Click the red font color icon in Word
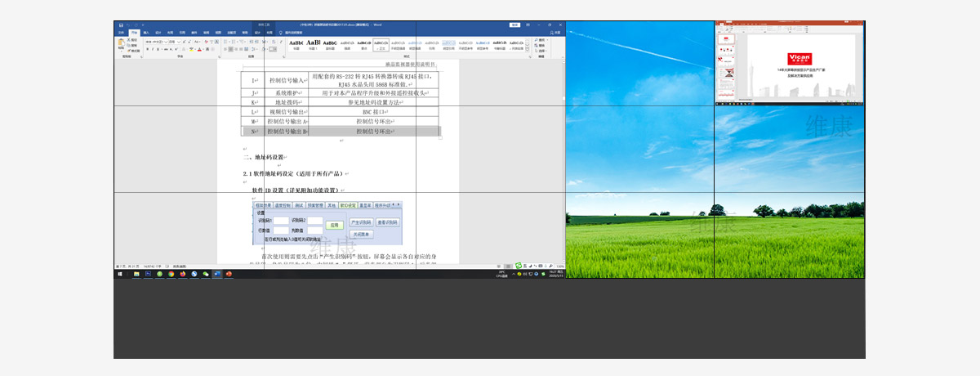Image resolution: width=980 pixels, height=376 pixels. pos(199,49)
